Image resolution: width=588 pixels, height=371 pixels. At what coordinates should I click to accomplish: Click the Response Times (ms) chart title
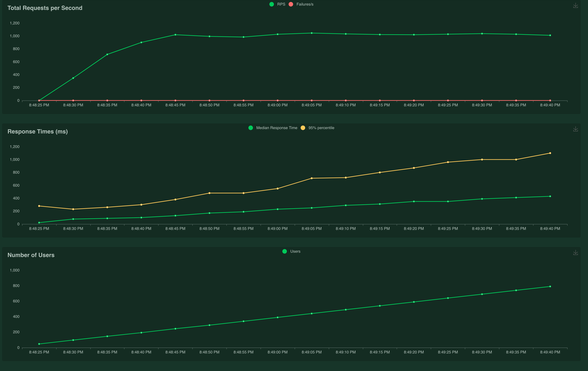[x=38, y=132]
